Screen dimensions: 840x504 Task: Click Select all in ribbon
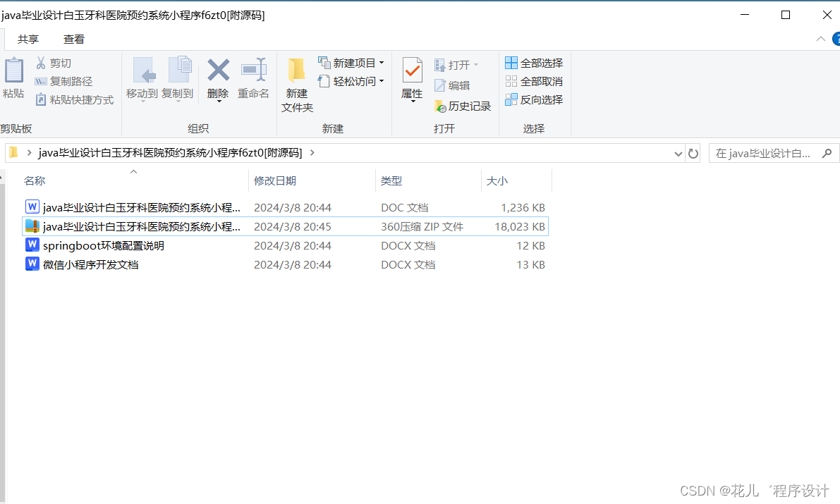click(x=534, y=63)
